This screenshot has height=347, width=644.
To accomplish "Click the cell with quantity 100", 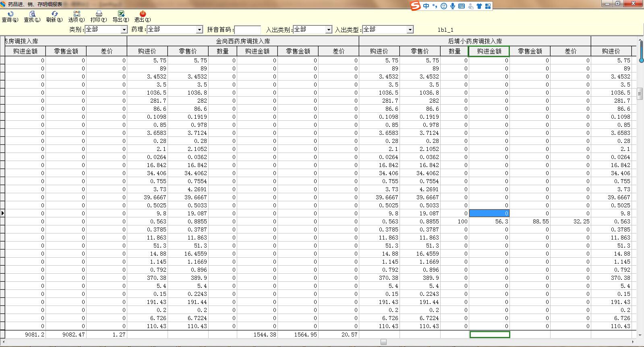I will pyautogui.click(x=454, y=221).
